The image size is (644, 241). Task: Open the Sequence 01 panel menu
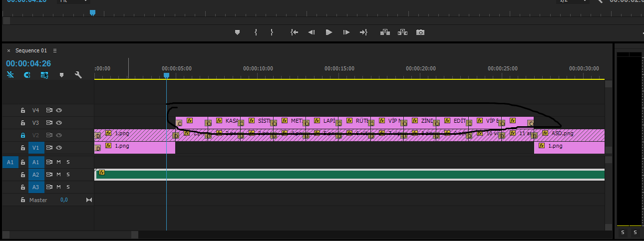pos(55,51)
